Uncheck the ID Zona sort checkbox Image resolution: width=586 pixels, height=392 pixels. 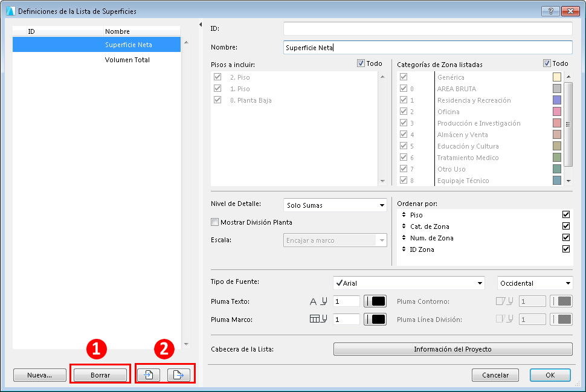566,249
